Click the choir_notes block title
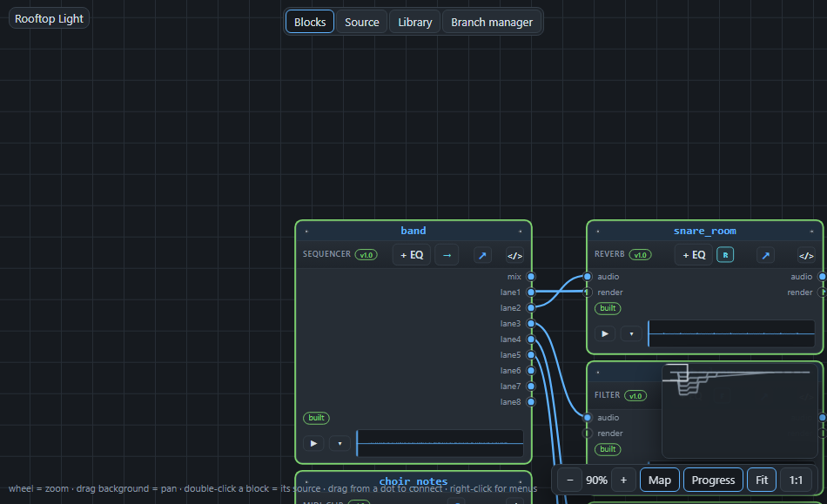This screenshot has width=827, height=504. point(413,481)
